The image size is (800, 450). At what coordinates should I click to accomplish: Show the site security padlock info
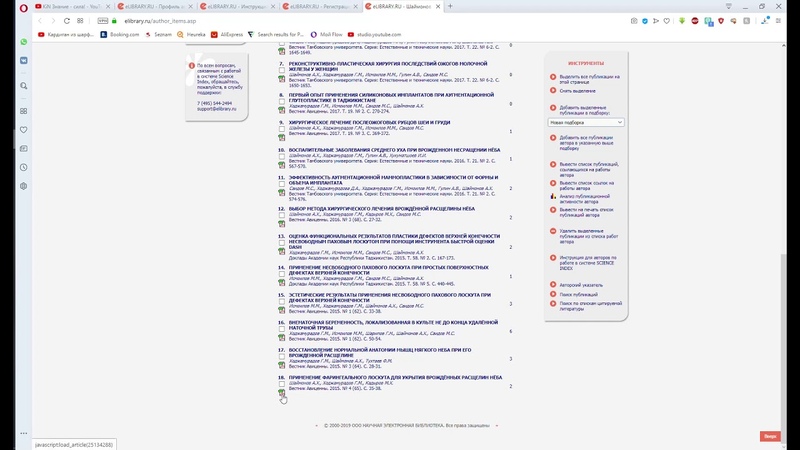114,21
